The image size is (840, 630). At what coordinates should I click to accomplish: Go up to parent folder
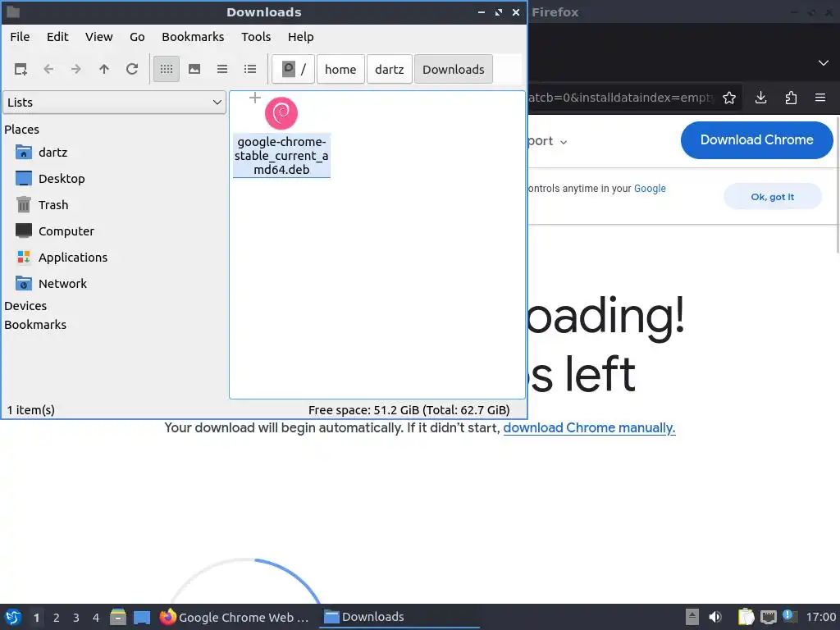[104, 69]
